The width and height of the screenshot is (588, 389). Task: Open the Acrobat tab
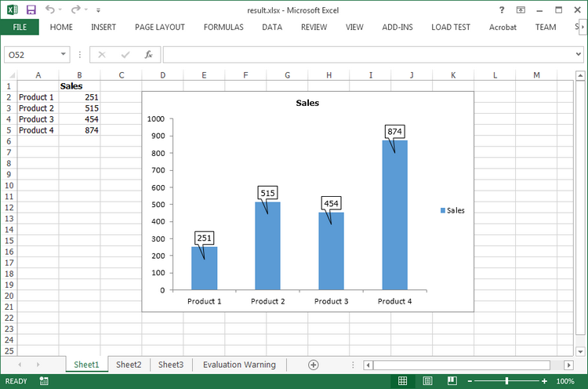[x=503, y=27]
